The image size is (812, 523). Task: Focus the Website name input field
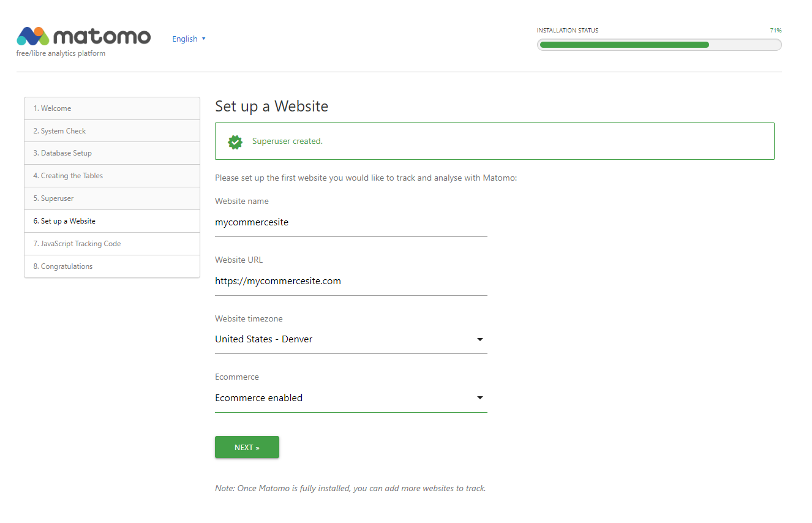[x=351, y=222]
